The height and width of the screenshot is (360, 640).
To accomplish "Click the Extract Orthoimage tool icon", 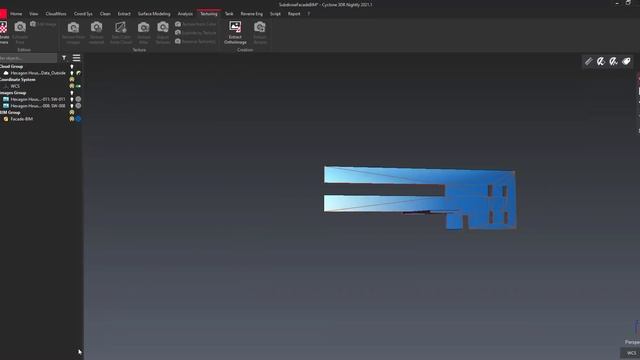I will tap(235, 27).
